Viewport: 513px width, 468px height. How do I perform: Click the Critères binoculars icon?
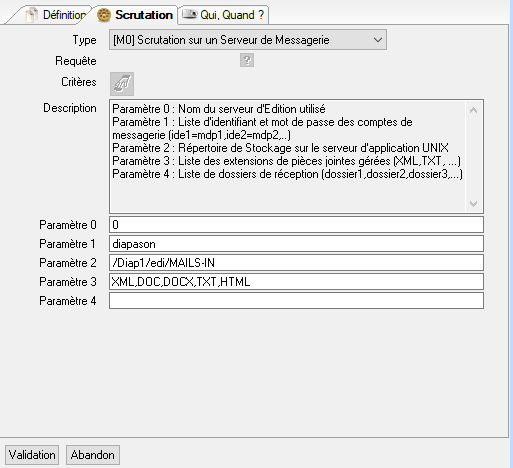tap(122, 84)
